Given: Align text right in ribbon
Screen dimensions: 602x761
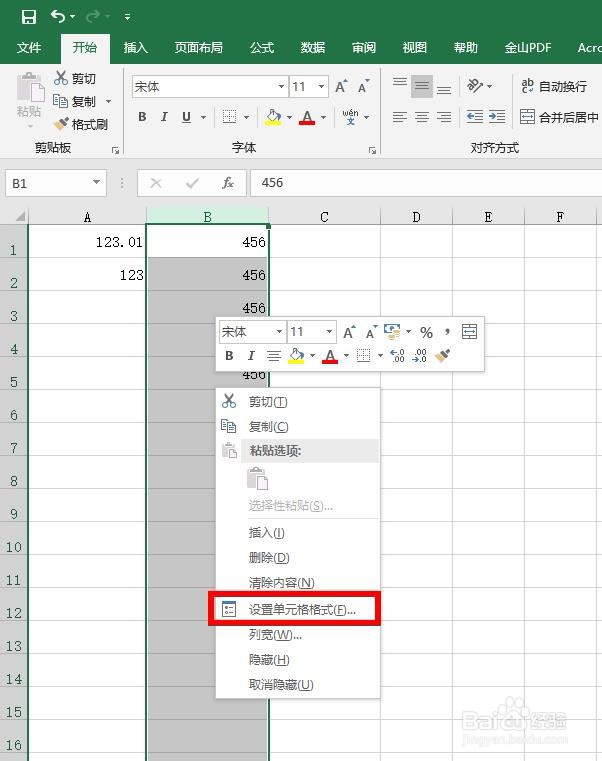Looking at the screenshot, I should point(444,117).
